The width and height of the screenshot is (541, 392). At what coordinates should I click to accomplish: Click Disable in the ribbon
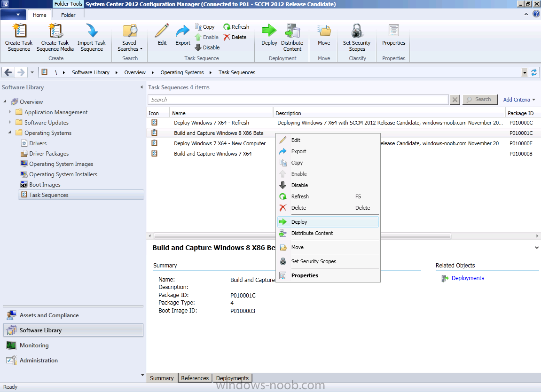click(x=207, y=47)
